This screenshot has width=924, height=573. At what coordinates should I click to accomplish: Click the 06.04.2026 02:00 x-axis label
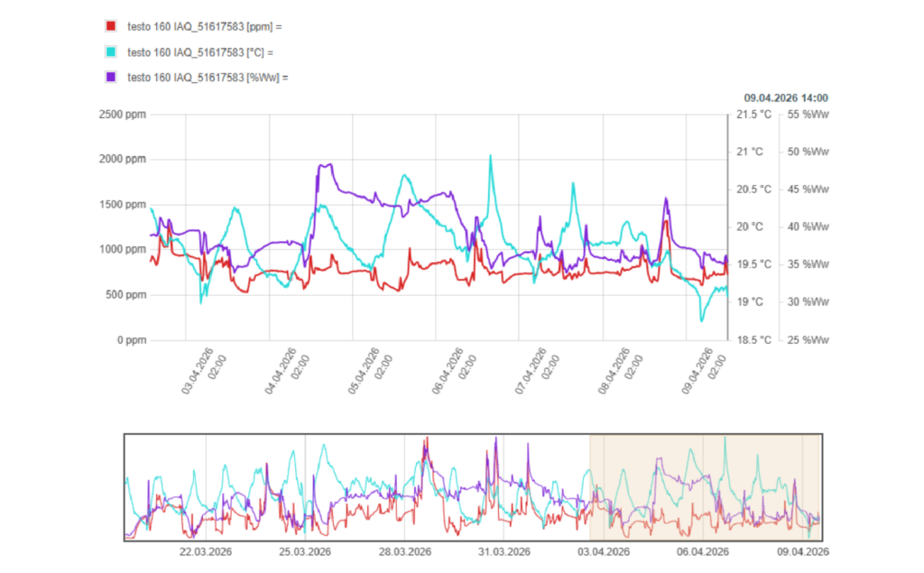tap(454, 370)
